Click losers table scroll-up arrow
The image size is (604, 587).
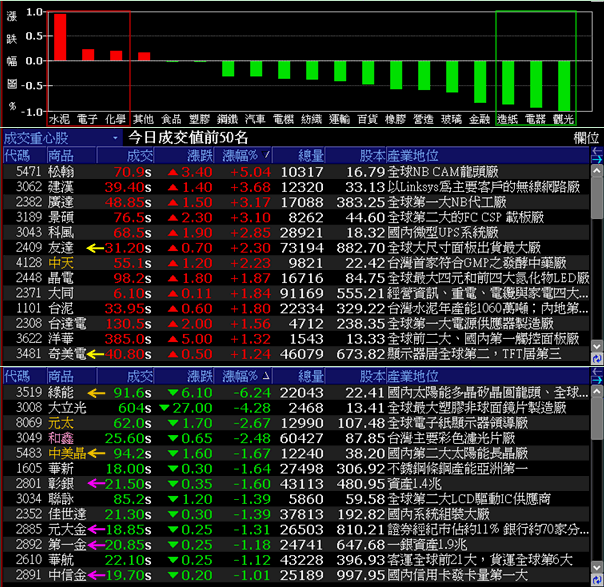point(596,391)
